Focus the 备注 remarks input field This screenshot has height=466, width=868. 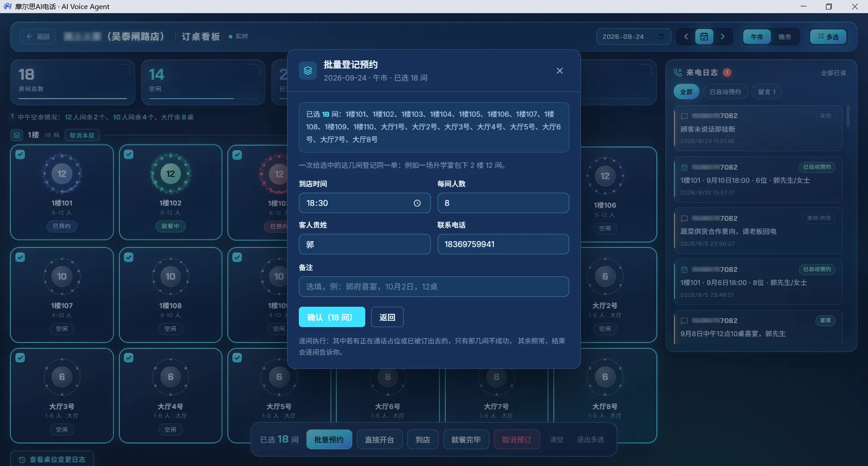click(x=434, y=287)
